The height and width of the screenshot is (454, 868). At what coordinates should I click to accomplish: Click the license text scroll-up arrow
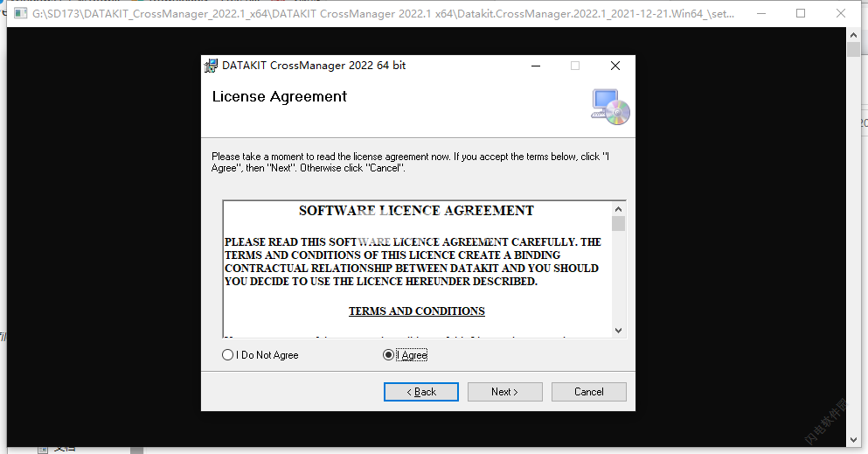tap(618, 209)
